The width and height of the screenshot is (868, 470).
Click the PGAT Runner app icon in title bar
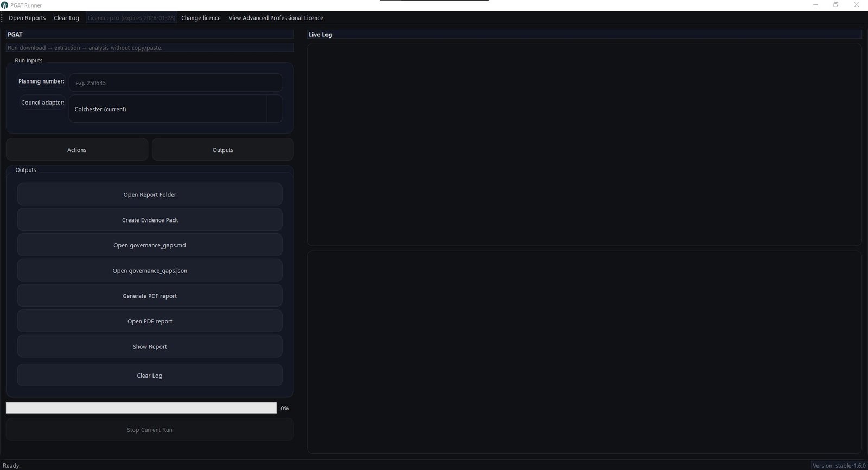click(5, 5)
